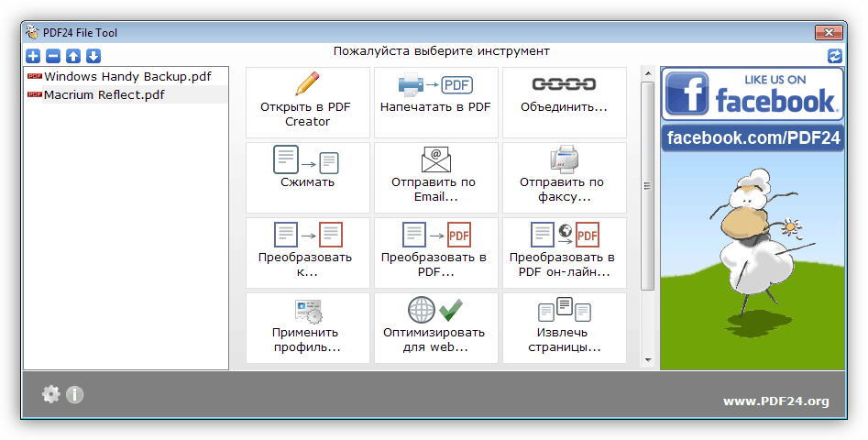Click the blue refresh icon at top right
The width and height of the screenshot is (868, 440).
coord(834,56)
